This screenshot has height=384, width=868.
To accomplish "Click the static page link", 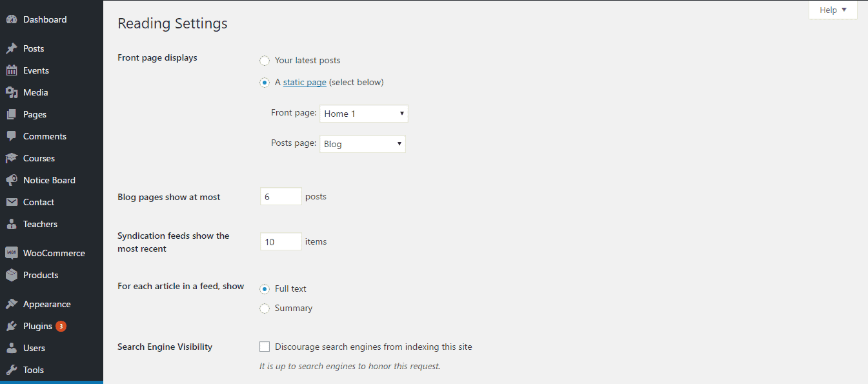I will pos(304,82).
